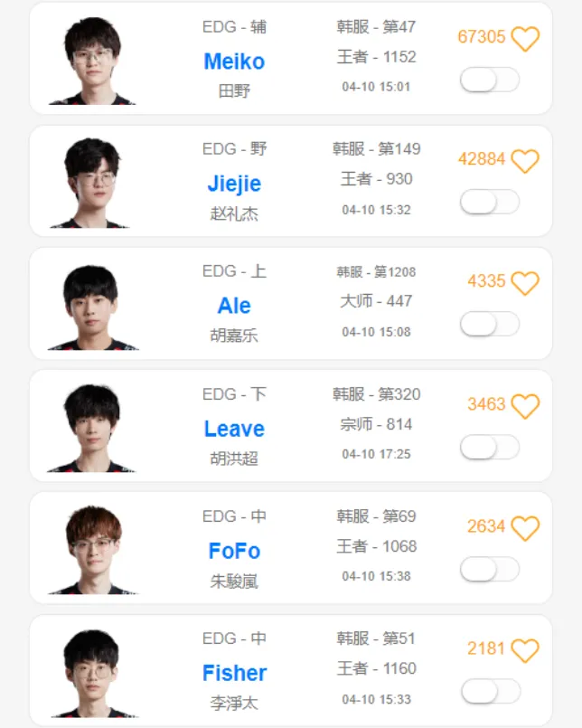The width and height of the screenshot is (582, 728).
Task: Open the Jiejie player name link
Action: [234, 184]
